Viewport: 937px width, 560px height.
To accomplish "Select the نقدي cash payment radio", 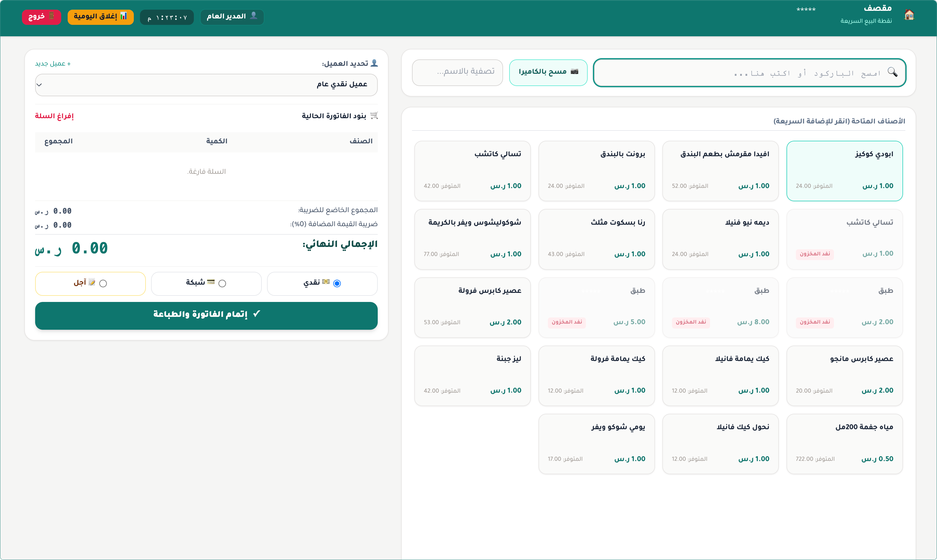I will [x=337, y=284].
